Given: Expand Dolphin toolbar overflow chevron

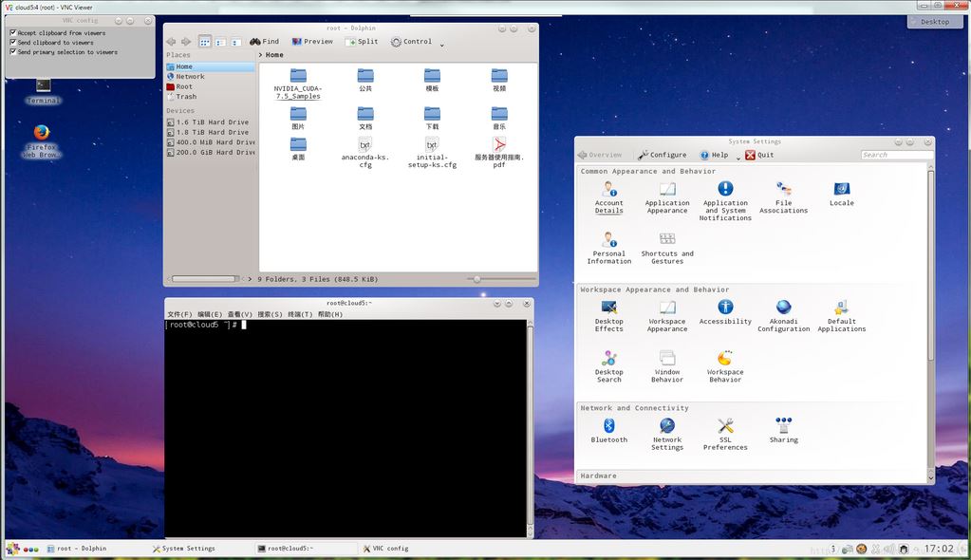Looking at the screenshot, I should pyautogui.click(x=441, y=45).
